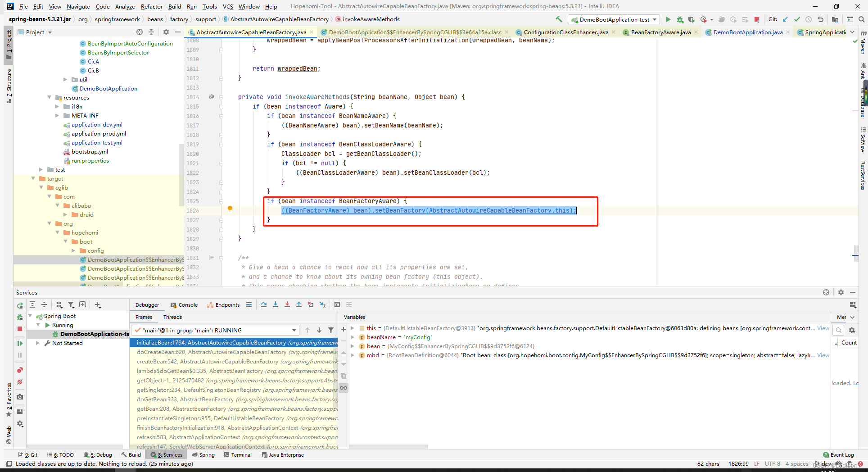Show hidden editor tabs chevron
This screenshot has width=868, height=472.
pos(852,32)
